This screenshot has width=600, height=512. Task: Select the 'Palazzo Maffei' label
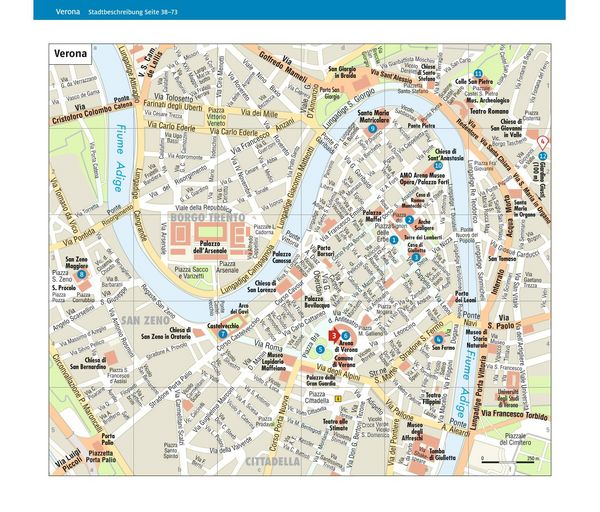point(372,216)
